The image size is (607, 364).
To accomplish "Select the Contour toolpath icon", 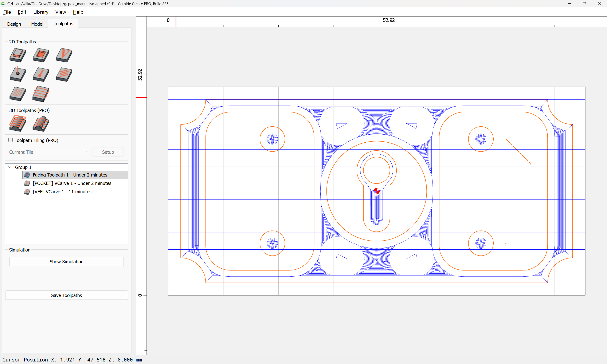I will point(18,55).
